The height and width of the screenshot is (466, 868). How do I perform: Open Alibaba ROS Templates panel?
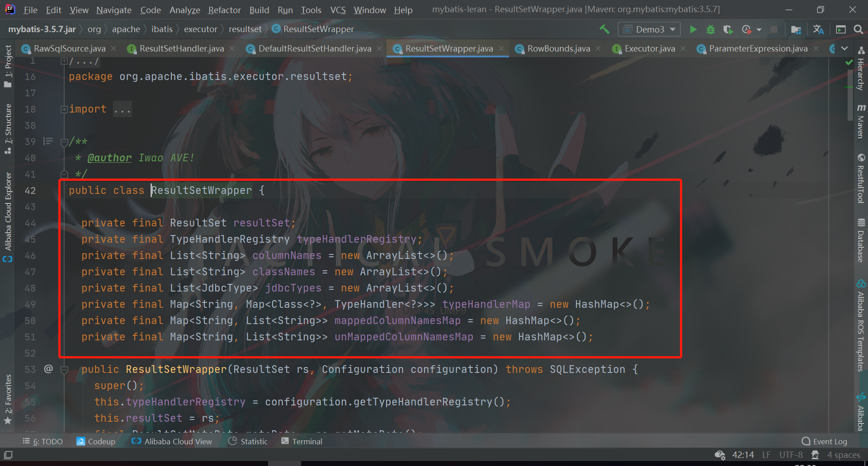coord(861,325)
